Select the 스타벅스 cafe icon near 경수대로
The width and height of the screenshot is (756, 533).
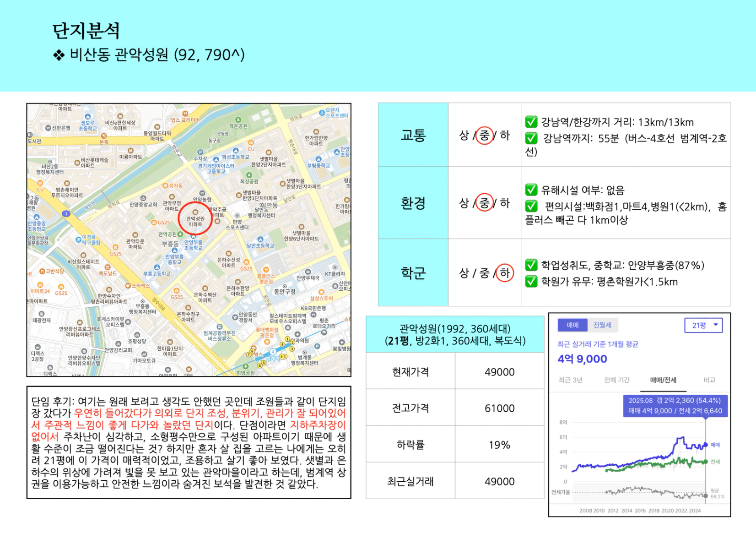pos(128,285)
